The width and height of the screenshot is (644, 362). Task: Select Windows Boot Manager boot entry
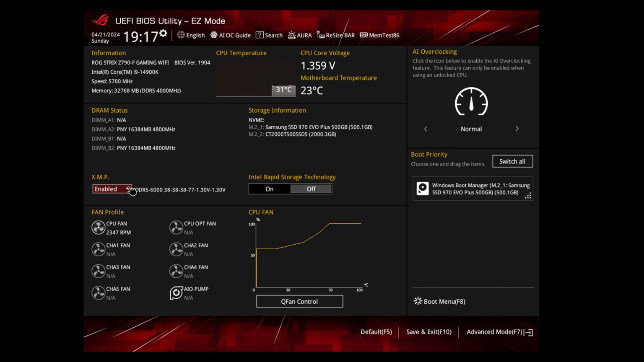coord(473,189)
